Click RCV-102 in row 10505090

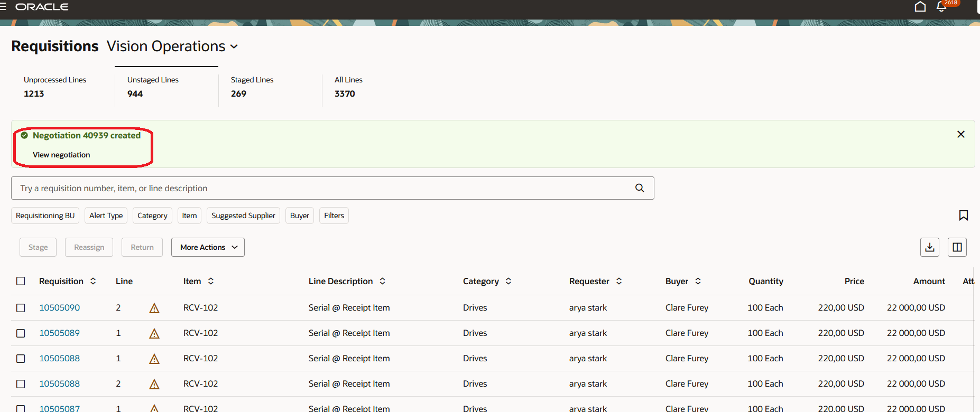pos(200,307)
